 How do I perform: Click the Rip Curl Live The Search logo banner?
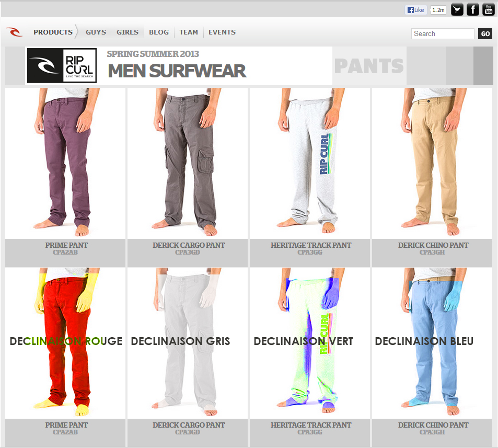click(62, 65)
